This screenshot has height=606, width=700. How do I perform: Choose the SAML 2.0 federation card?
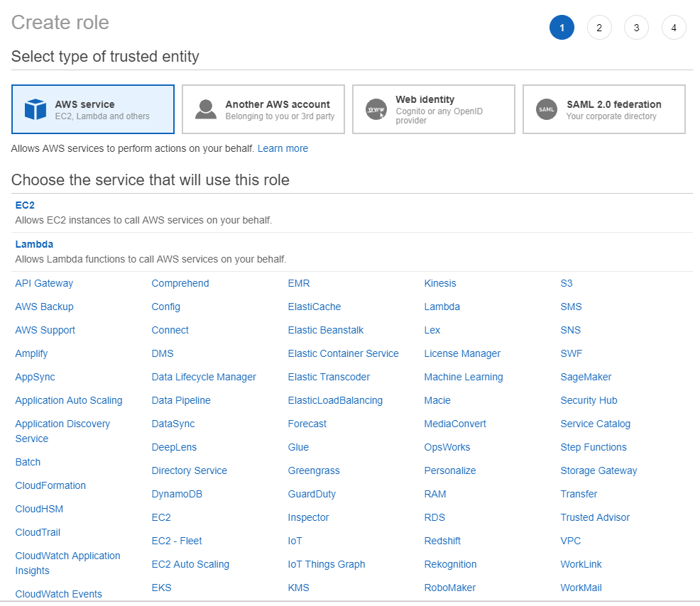click(x=604, y=109)
